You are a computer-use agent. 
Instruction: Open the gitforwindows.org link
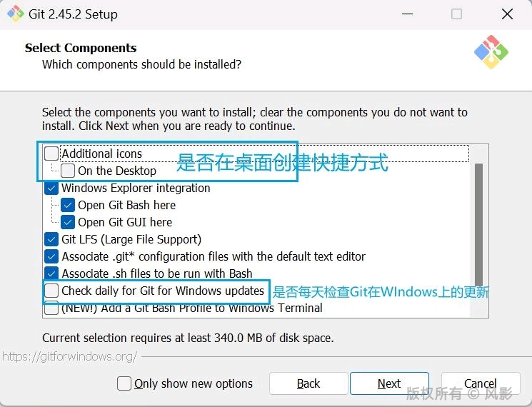[69, 356]
